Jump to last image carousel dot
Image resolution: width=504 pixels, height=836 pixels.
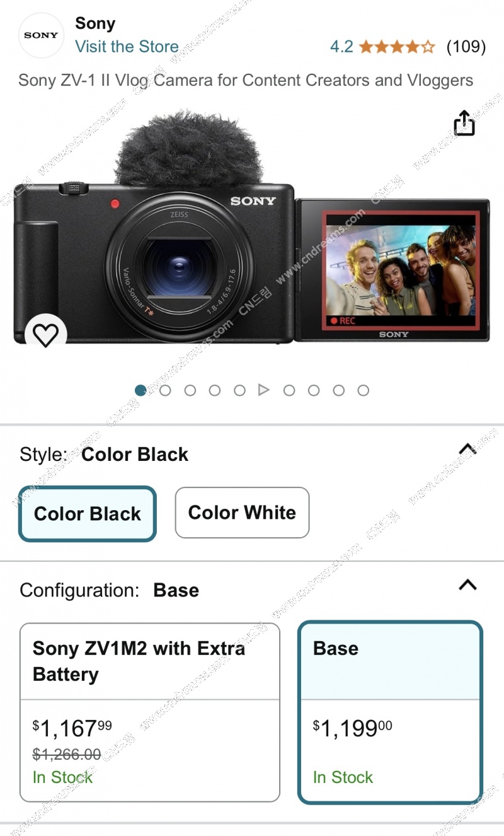(363, 390)
